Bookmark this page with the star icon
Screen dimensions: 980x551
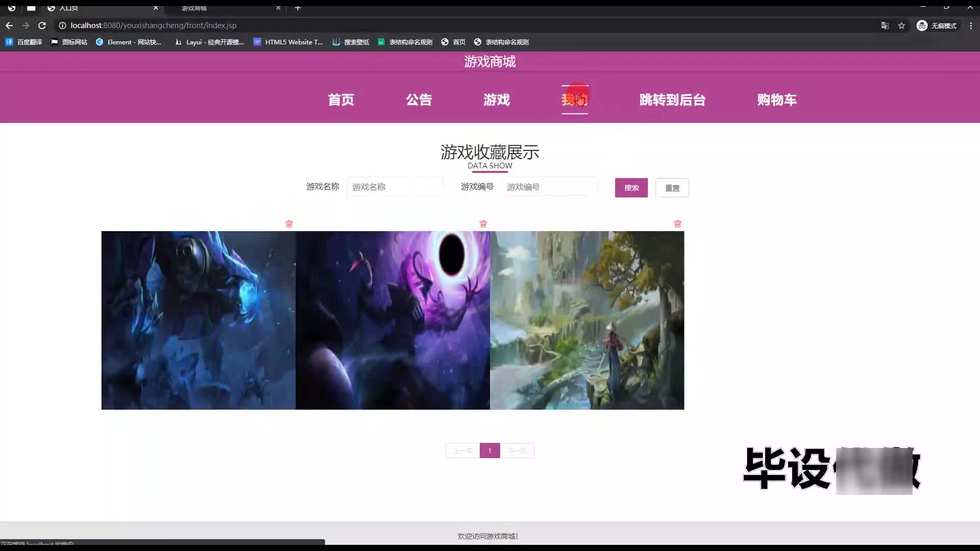(x=901, y=26)
